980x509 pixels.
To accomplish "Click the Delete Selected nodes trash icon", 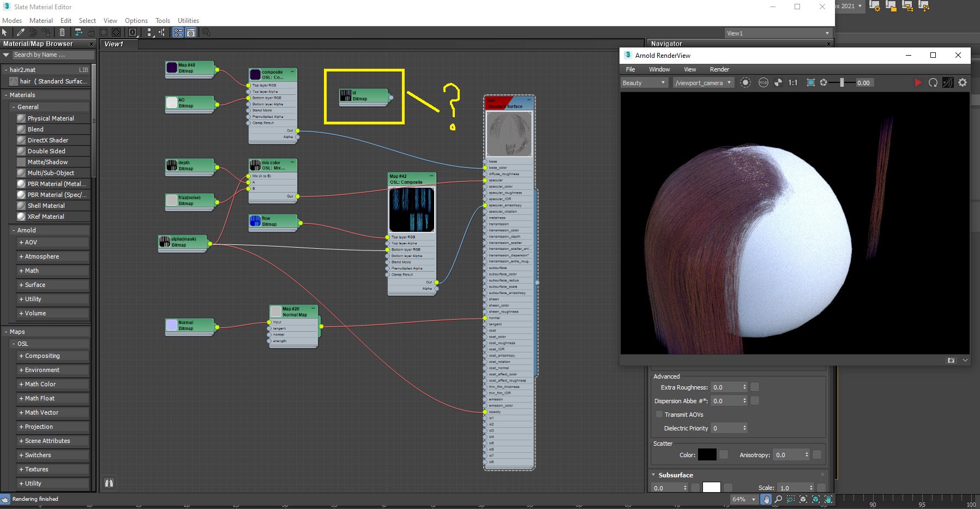I will click(x=63, y=32).
